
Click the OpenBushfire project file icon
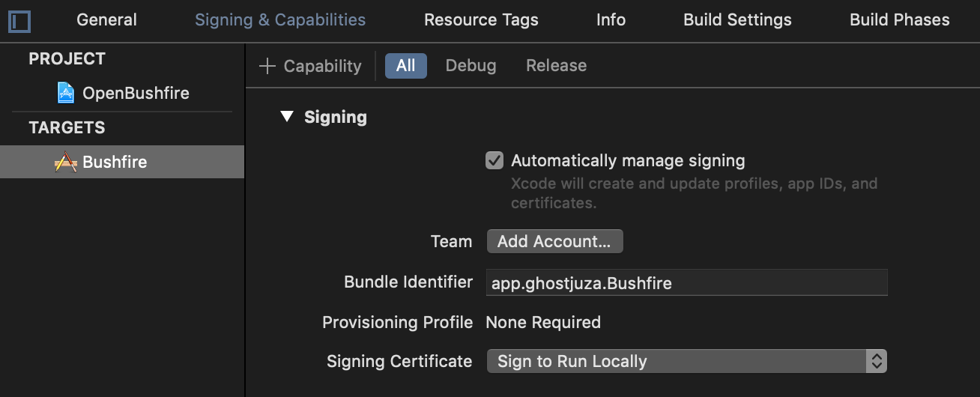66,93
